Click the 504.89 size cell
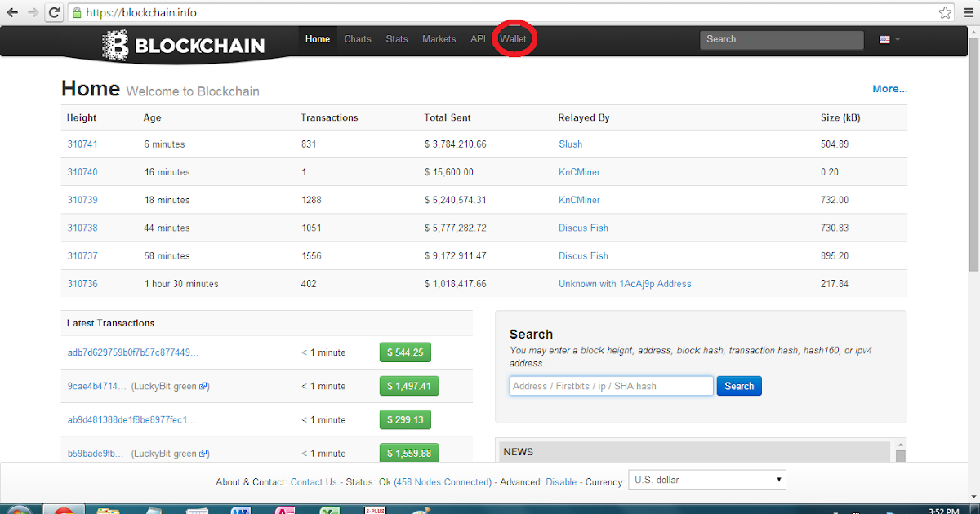 pos(835,144)
